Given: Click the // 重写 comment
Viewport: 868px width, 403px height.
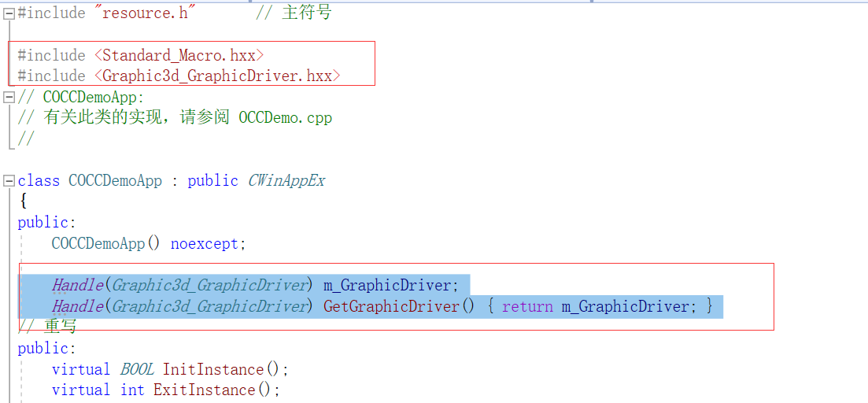Looking at the screenshot, I should pos(47,327).
